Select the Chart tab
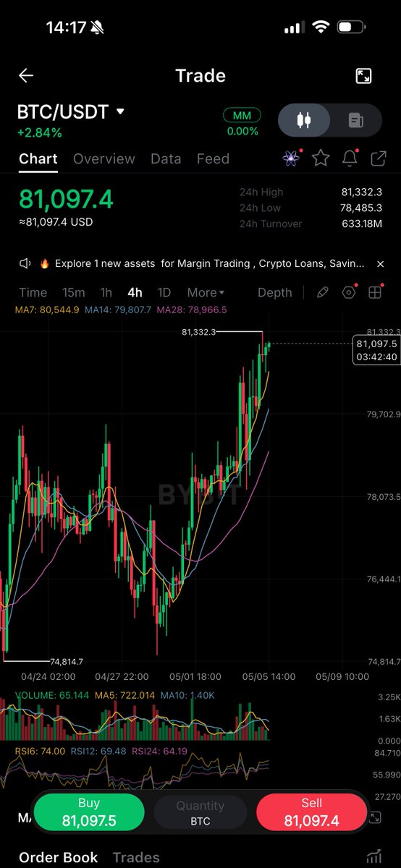Screen dimensions: 401x868 [x=38, y=158]
